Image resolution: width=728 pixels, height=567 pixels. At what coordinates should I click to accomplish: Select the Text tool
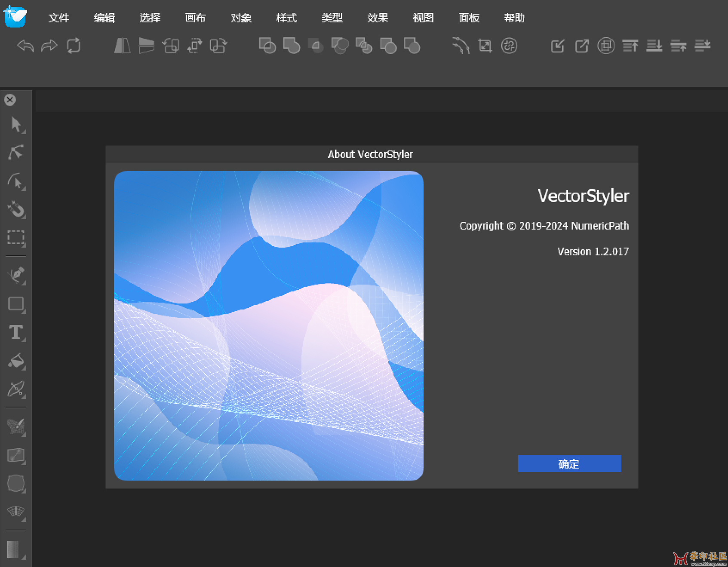tap(16, 332)
